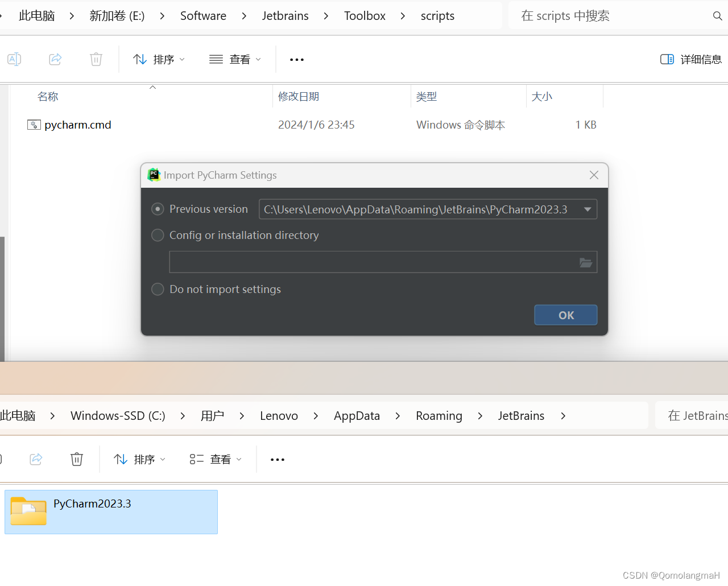The height and width of the screenshot is (586, 728).
Task: Navigate to AppData breadcrumb folder
Action: 357,416
